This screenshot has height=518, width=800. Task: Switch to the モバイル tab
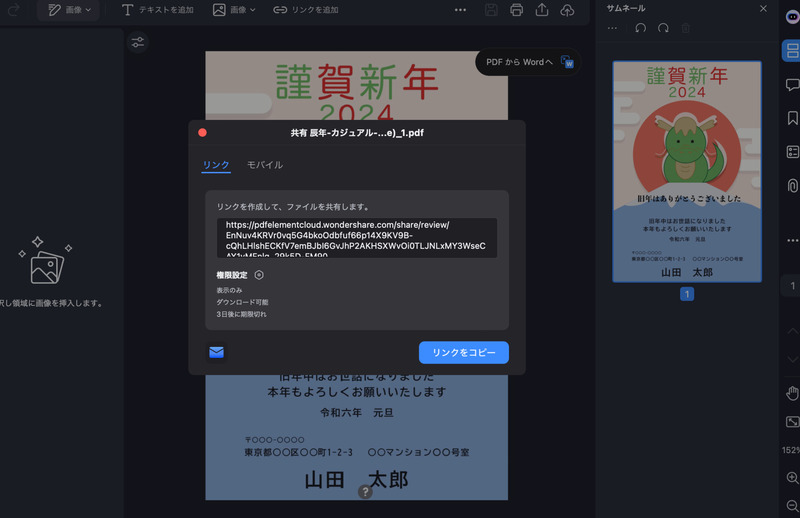264,165
